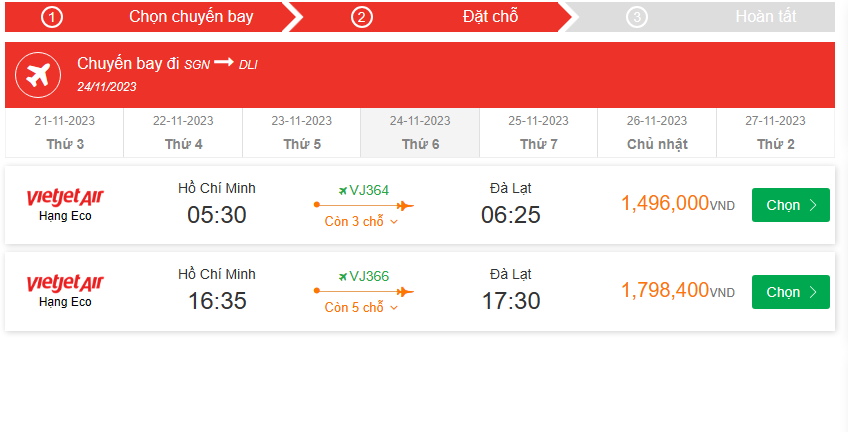Click the VJ364 flight number
The image size is (848, 432).
[369, 190]
